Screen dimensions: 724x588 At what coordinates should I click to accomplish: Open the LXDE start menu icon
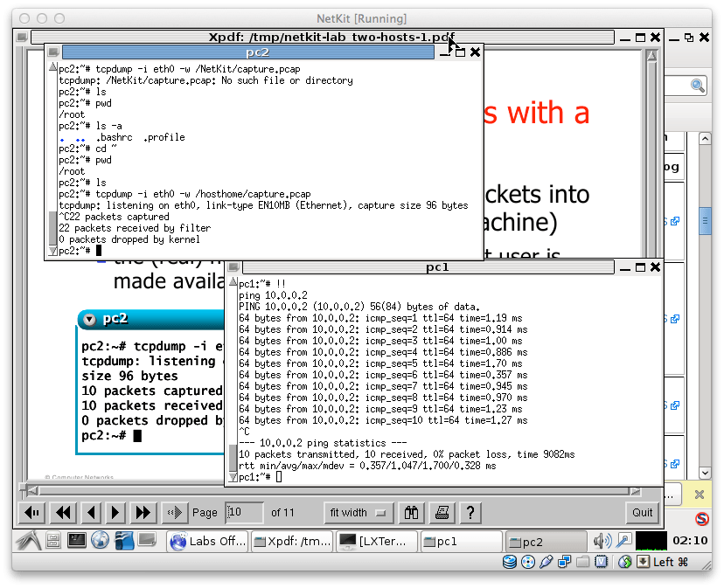[x=29, y=541]
